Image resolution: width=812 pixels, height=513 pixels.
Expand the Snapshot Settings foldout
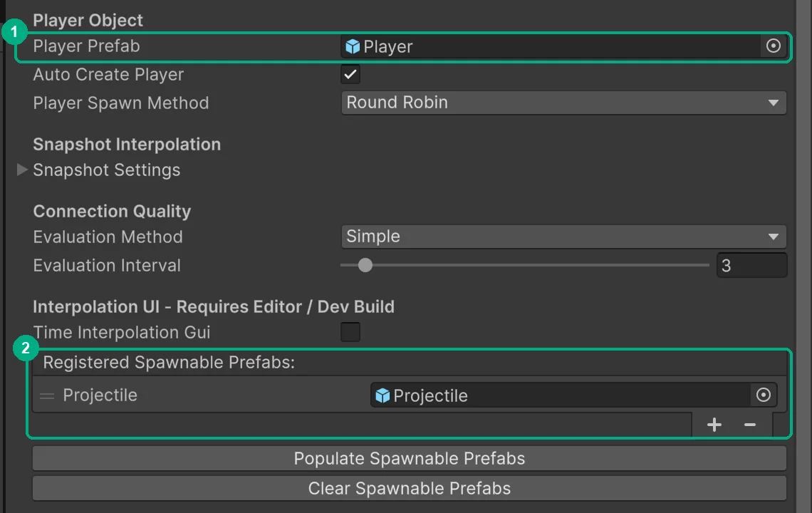(x=22, y=170)
